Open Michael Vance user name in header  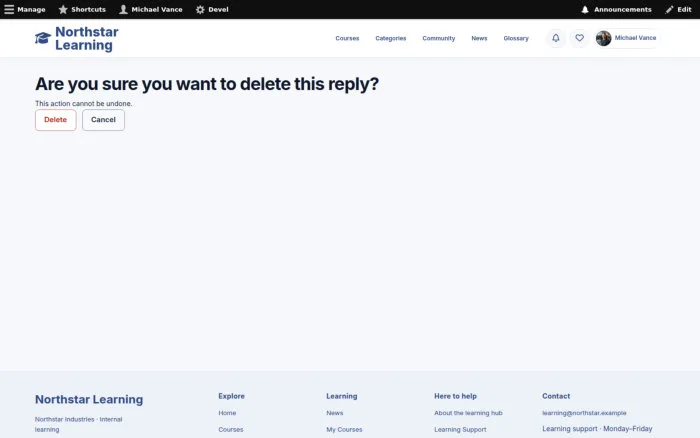click(635, 38)
